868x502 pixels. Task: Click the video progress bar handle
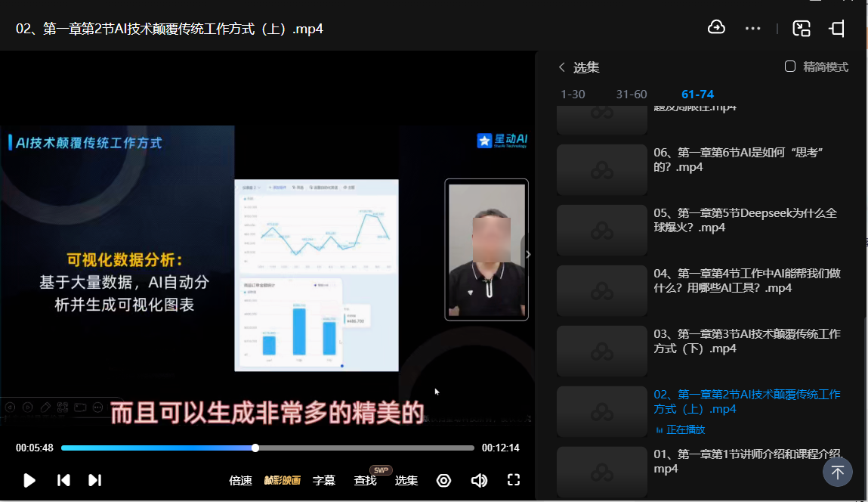click(255, 448)
